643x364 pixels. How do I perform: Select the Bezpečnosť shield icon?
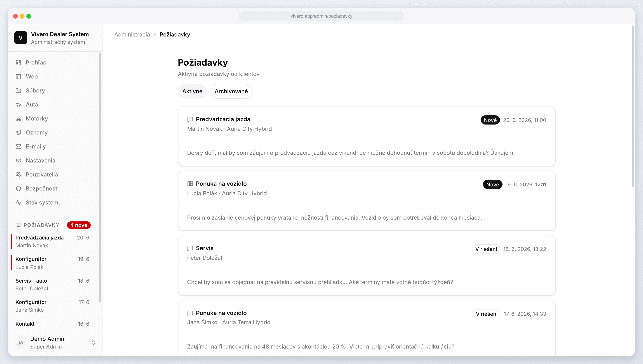click(x=18, y=188)
